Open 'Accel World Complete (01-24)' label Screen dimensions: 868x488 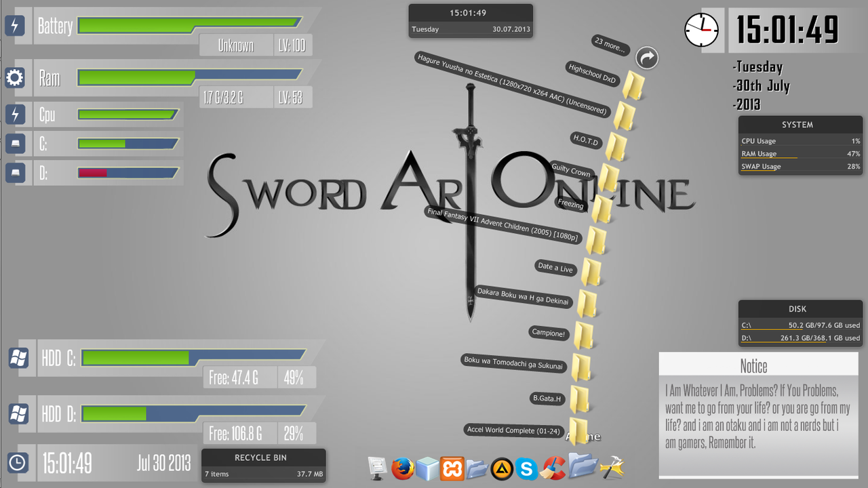click(x=515, y=430)
